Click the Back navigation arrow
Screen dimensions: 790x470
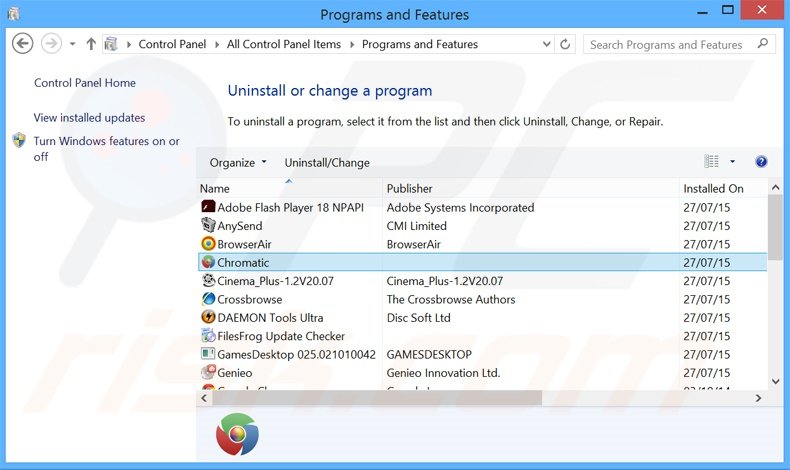click(x=23, y=43)
